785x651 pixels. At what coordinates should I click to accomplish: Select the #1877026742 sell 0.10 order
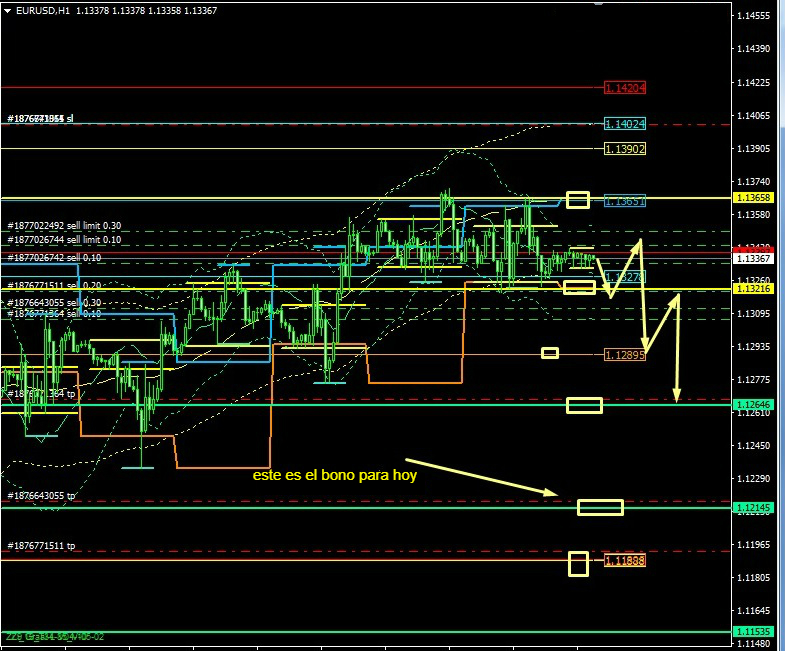tap(56, 258)
